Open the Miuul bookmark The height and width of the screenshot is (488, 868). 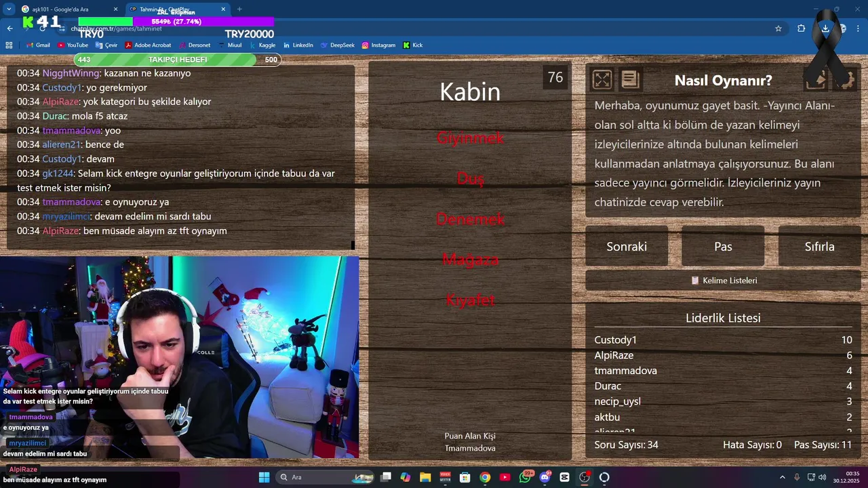coord(229,45)
